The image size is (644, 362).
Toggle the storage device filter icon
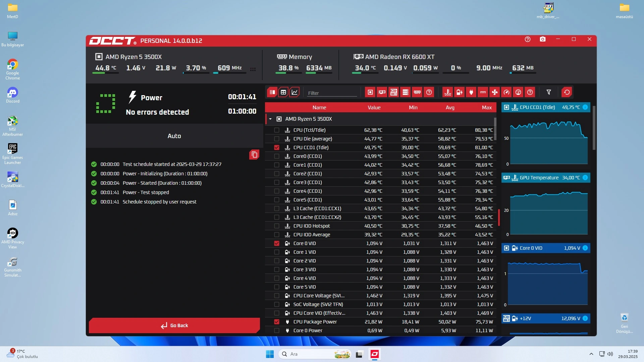(406, 92)
